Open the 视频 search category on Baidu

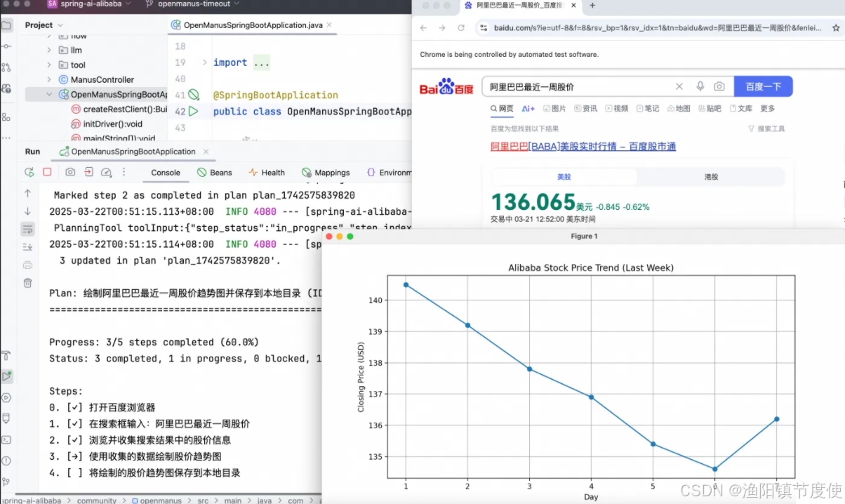coord(616,109)
